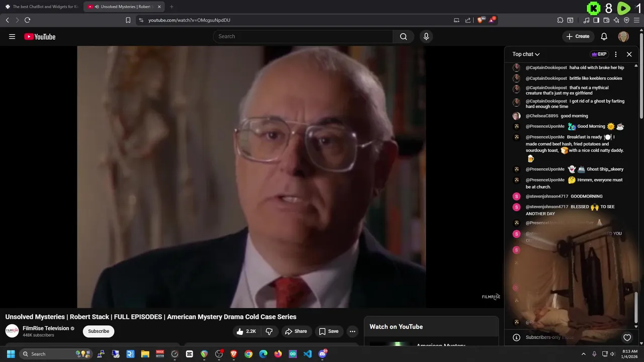Click the browser URL address field
Viewport: 644px width, 362px height.
[297, 20]
